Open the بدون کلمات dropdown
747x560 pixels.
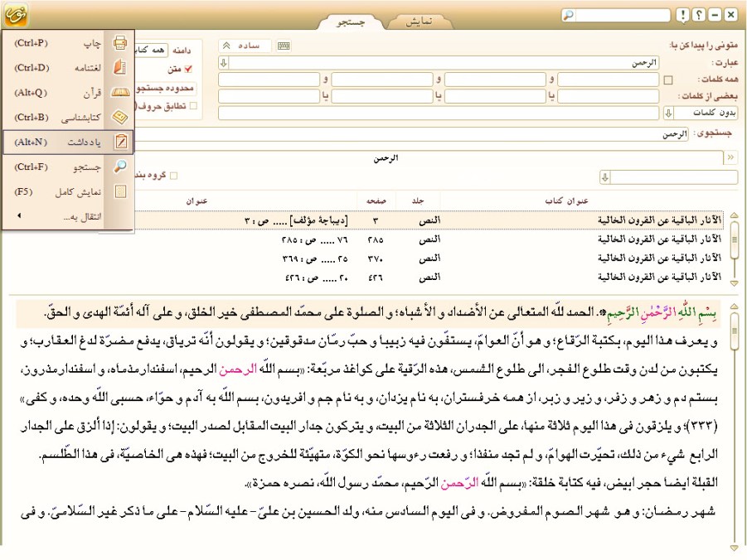click(668, 113)
